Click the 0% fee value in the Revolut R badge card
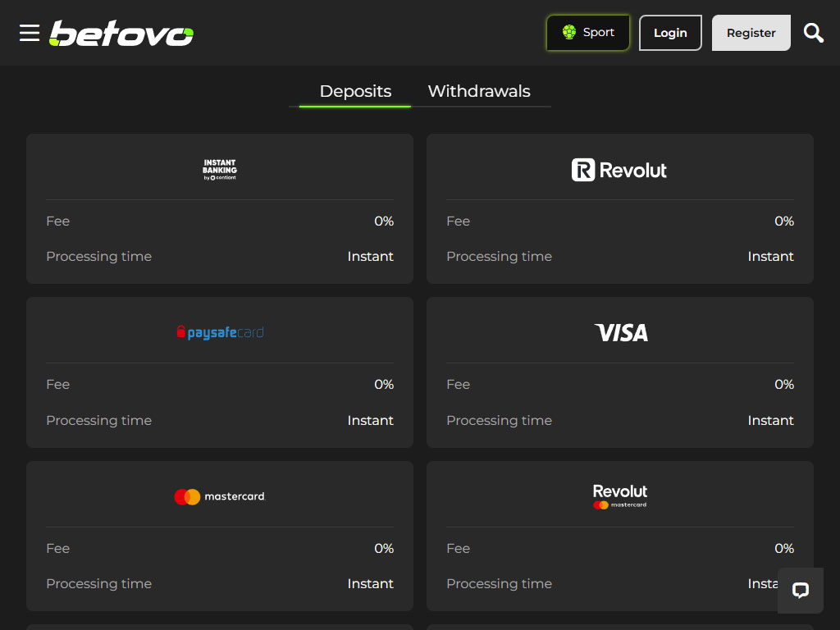The width and height of the screenshot is (840, 630). (x=783, y=221)
